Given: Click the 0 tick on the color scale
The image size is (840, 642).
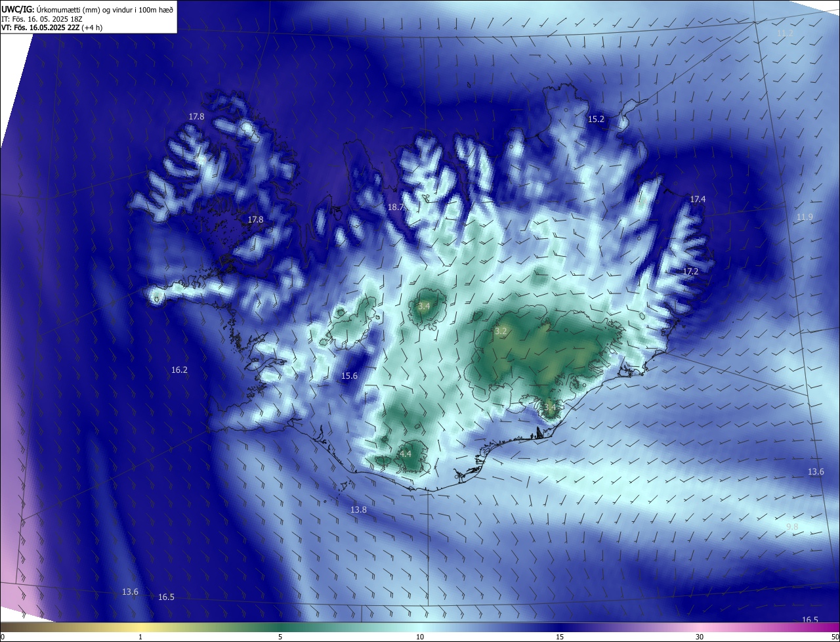Looking at the screenshot, I should pyautogui.click(x=3, y=637).
